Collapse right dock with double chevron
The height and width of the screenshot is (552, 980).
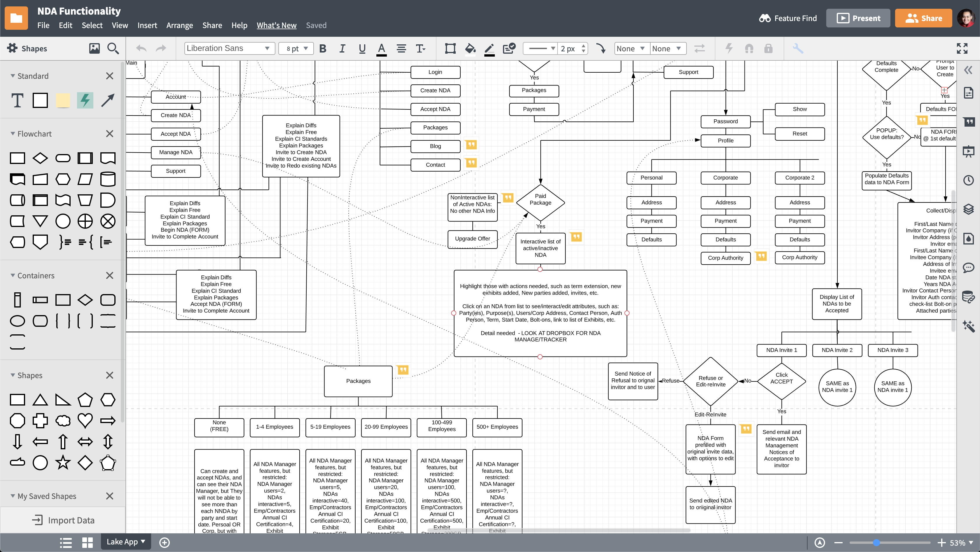[969, 70]
